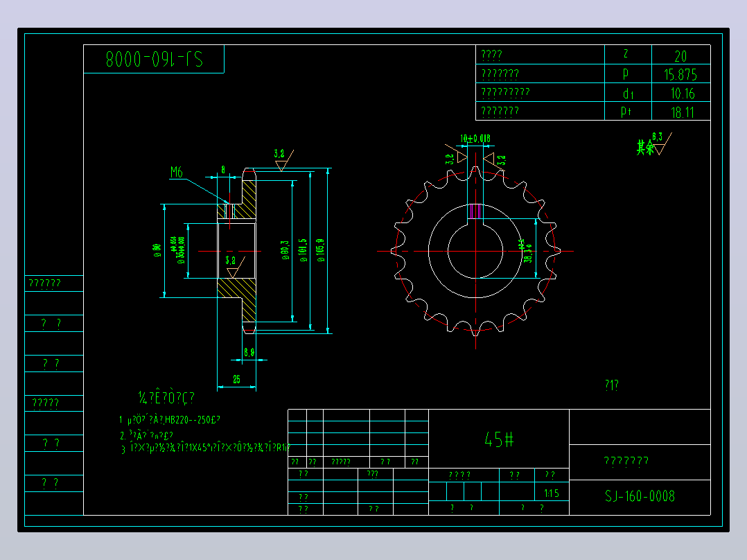Select the pitch value 15.875
The height and width of the screenshot is (560, 747).
[x=680, y=75]
